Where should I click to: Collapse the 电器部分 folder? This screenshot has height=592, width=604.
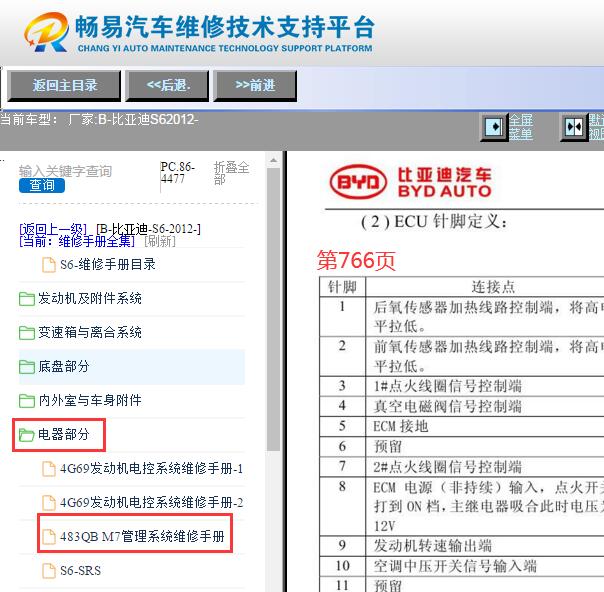pos(64,434)
